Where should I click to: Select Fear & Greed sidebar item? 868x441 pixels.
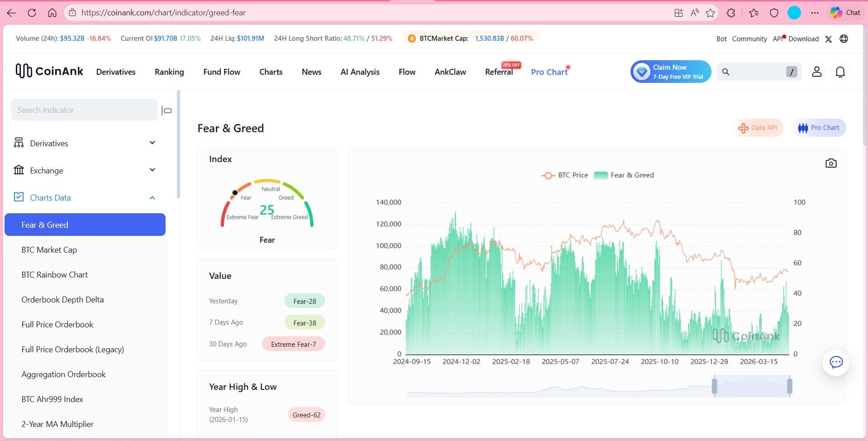(85, 225)
